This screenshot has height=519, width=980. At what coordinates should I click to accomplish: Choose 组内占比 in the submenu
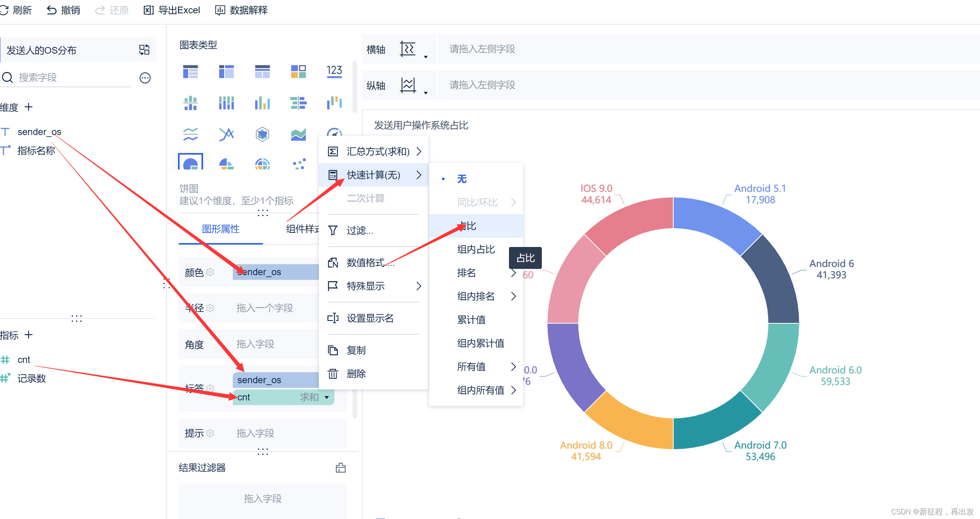[x=476, y=249]
